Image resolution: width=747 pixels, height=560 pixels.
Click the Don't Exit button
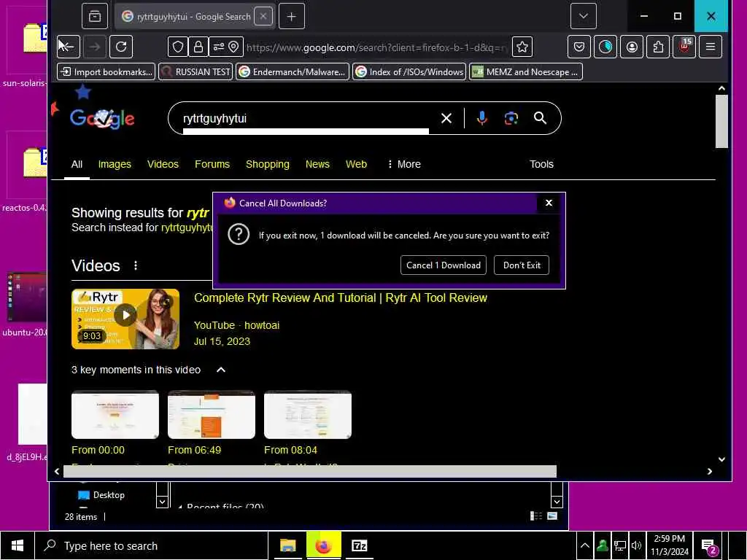click(x=521, y=265)
